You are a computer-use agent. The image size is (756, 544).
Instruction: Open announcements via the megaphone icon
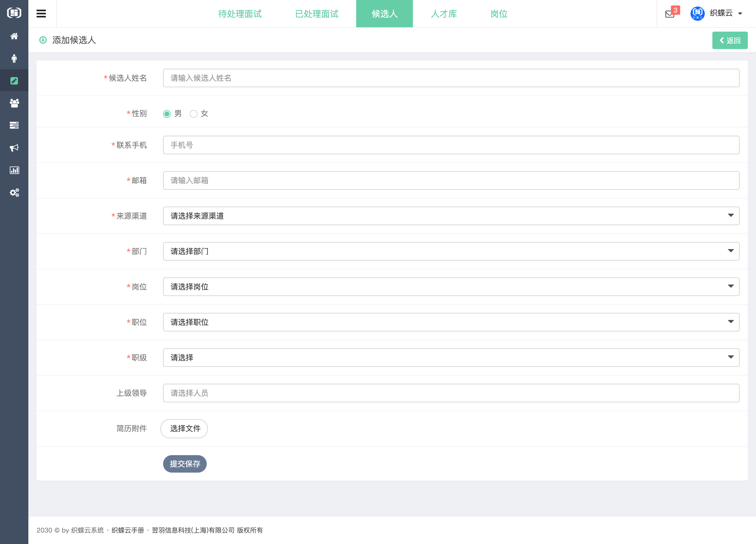[14, 147]
